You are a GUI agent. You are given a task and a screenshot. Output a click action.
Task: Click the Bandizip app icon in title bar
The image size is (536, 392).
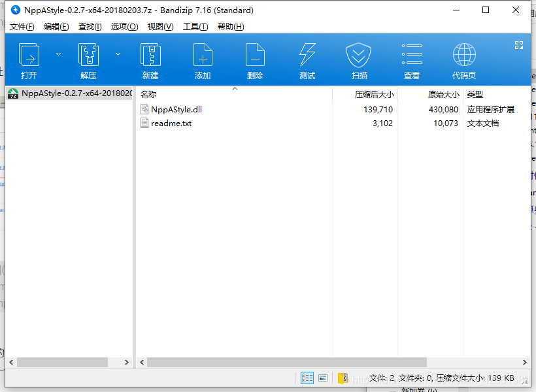(16, 10)
